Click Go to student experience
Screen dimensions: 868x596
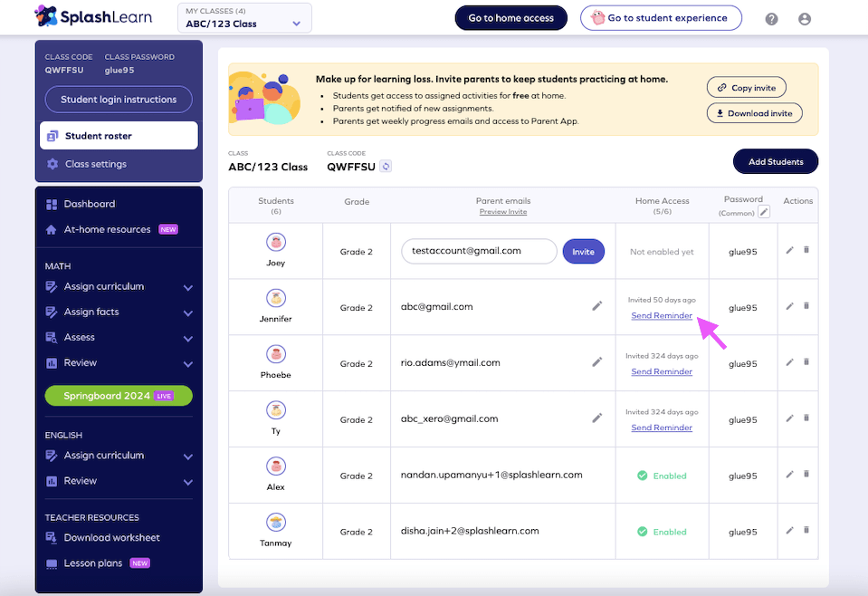point(661,18)
